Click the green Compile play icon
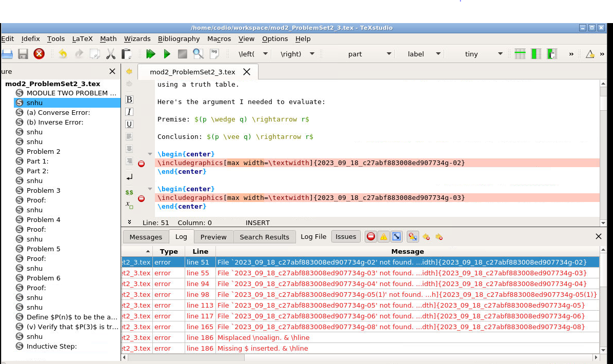The image size is (613, 364). 167,54
